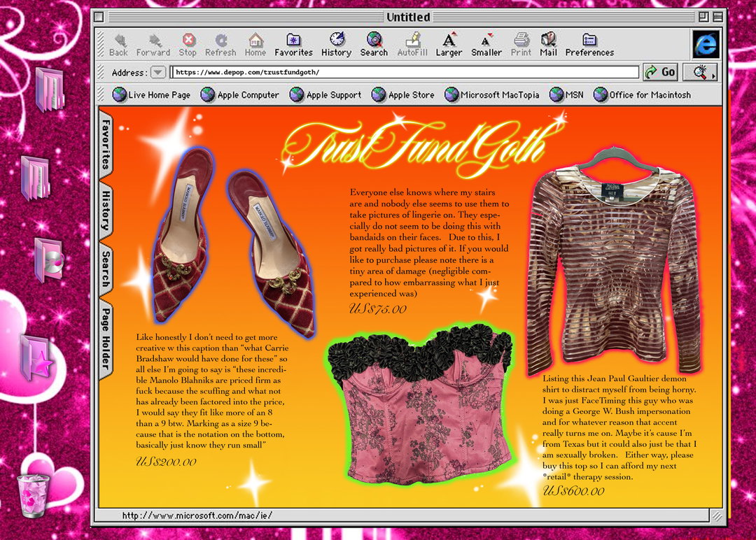Make text Smaller with toolbar icon

pos(486,44)
